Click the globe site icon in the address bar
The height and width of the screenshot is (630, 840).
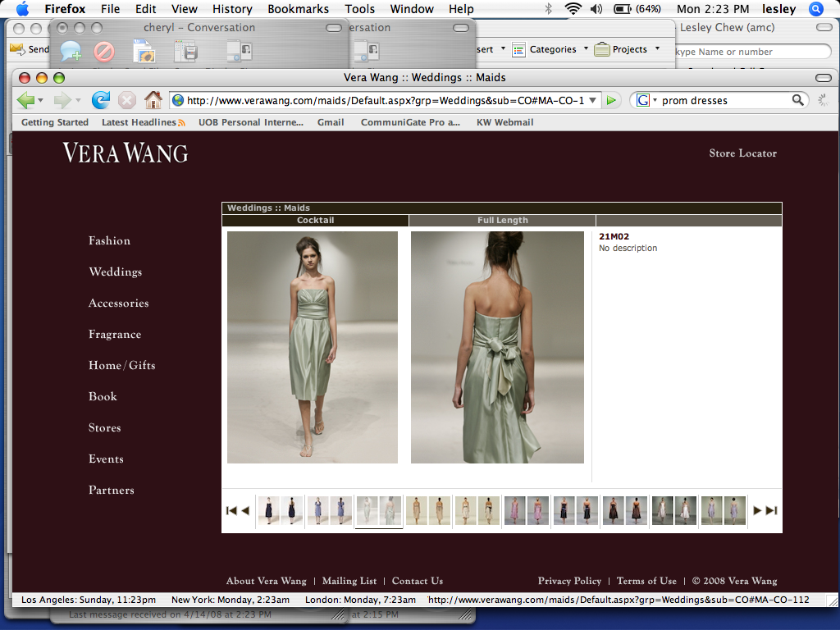tap(178, 100)
